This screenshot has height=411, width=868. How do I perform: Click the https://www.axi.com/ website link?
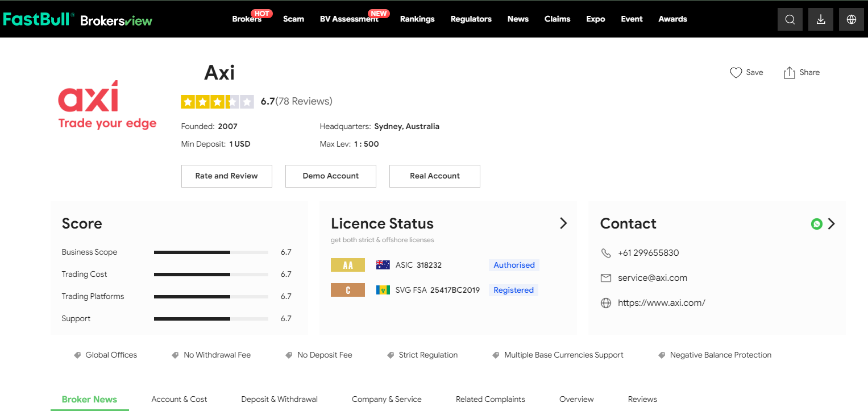(x=661, y=303)
